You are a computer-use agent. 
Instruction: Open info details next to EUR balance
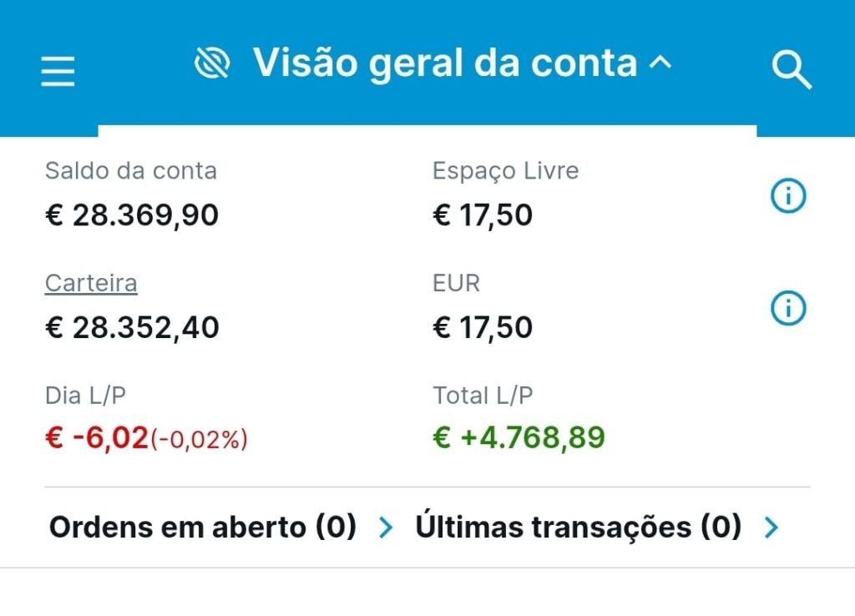(788, 308)
